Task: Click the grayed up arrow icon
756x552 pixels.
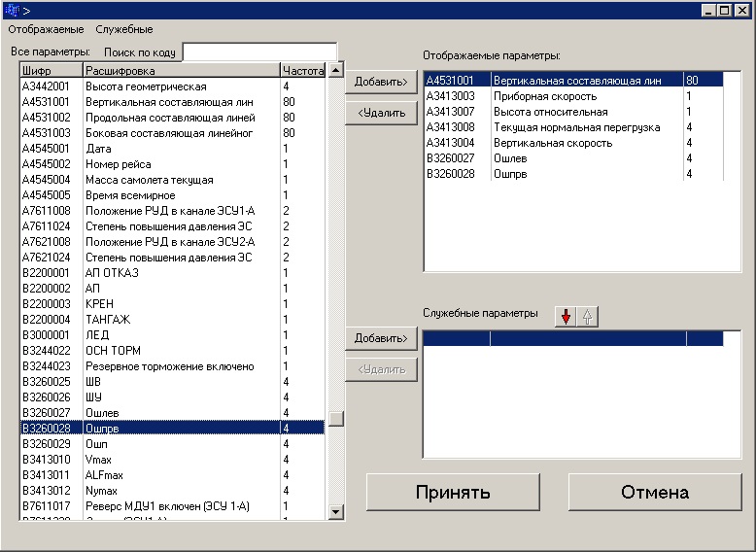Action: pyautogui.click(x=588, y=317)
